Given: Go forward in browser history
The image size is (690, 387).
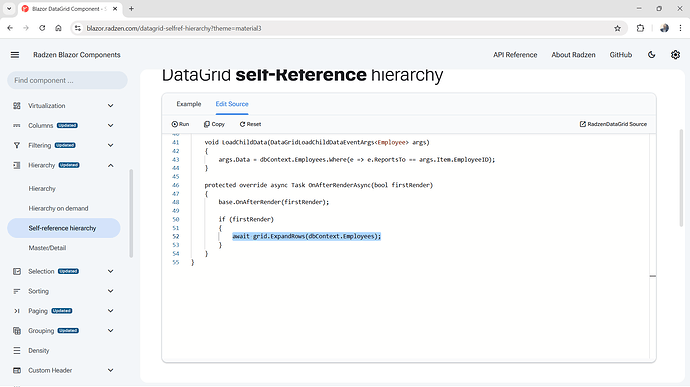Looking at the screenshot, I should pos(26,28).
